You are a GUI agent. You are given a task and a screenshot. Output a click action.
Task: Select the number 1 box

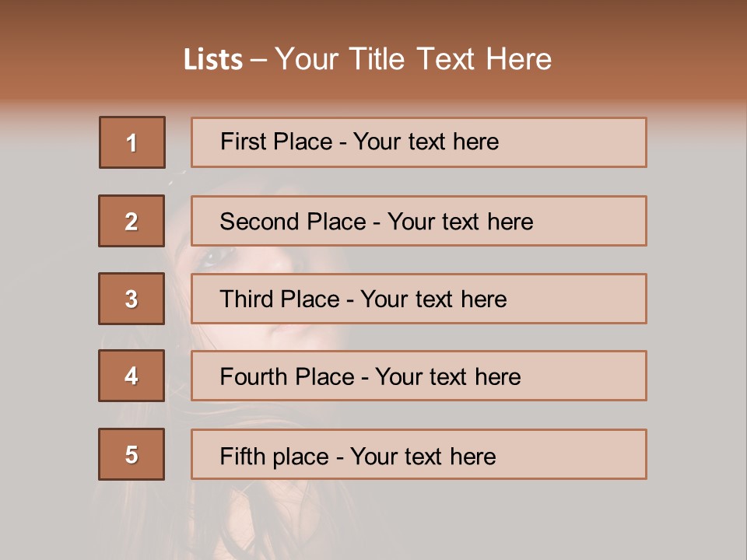pos(132,142)
